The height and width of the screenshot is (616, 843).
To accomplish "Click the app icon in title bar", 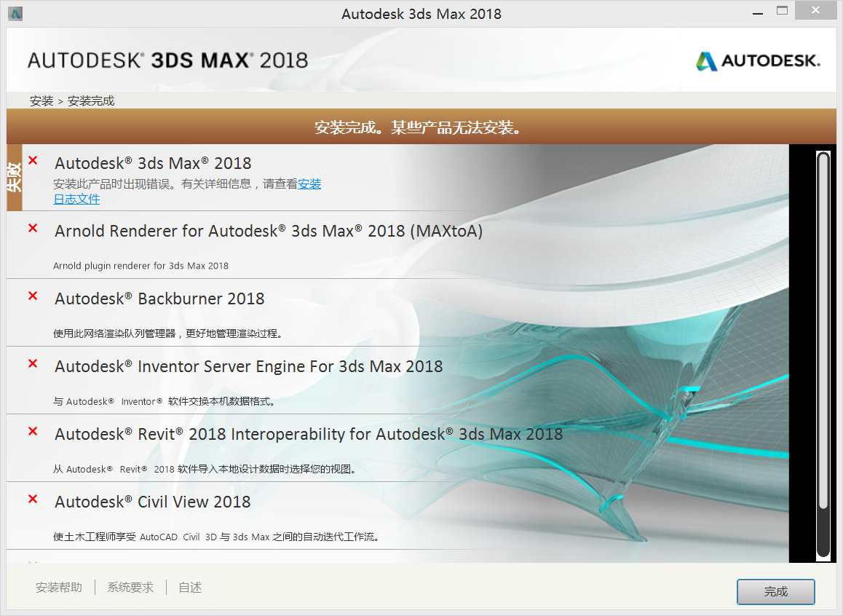I will tap(15, 13).
